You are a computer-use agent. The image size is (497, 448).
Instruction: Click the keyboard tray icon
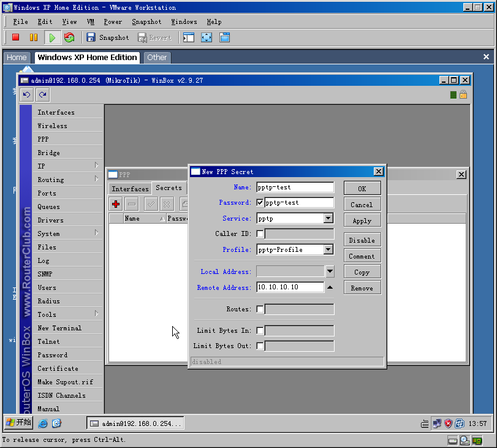pyautogui.click(x=425, y=423)
